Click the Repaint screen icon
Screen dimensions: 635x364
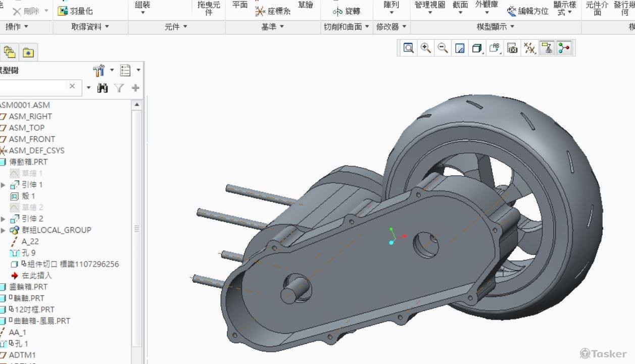[x=460, y=48]
